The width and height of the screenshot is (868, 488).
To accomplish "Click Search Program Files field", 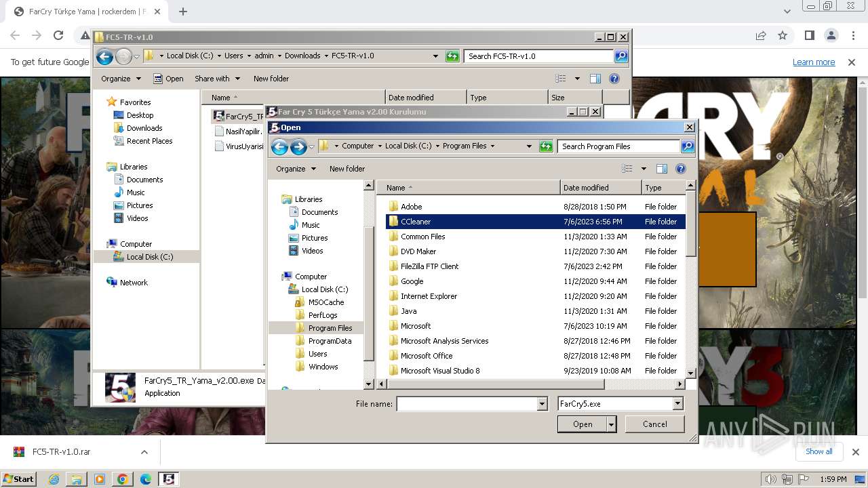I will pyautogui.click(x=619, y=146).
